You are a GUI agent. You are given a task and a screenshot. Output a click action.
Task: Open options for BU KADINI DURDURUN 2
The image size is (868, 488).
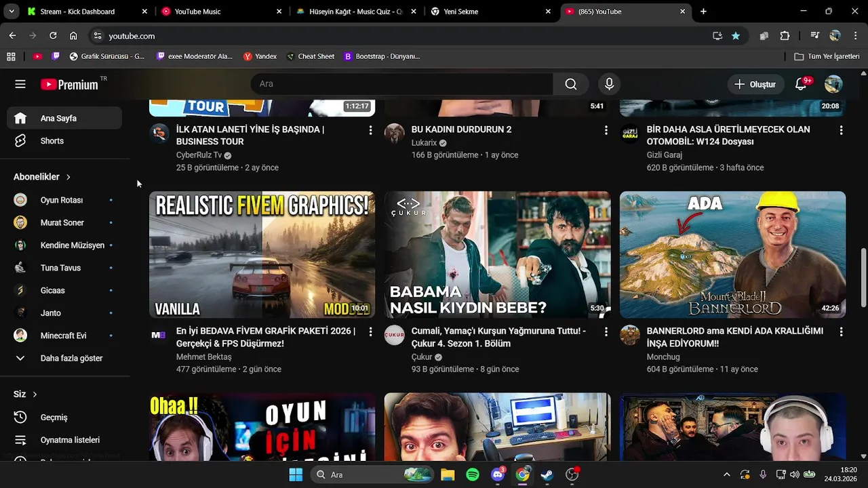(606, 129)
